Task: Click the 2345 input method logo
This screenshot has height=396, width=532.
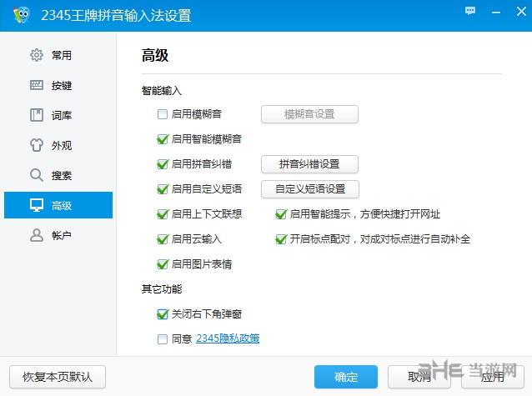Action: (x=20, y=15)
